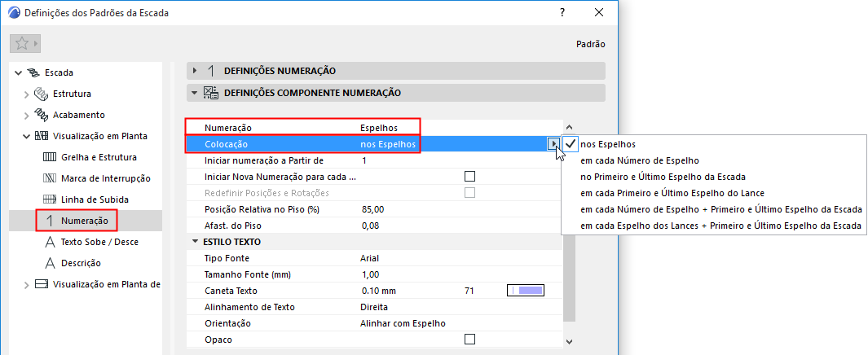The height and width of the screenshot is (355, 868).
Task: Click the Definições Componente Numeração panel icon
Action: 210,92
